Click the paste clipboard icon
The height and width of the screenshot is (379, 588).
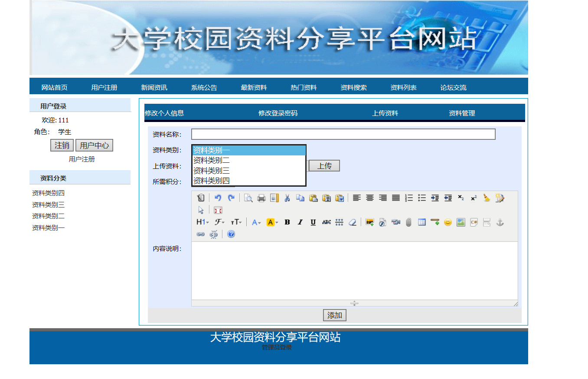pos(313,198)
